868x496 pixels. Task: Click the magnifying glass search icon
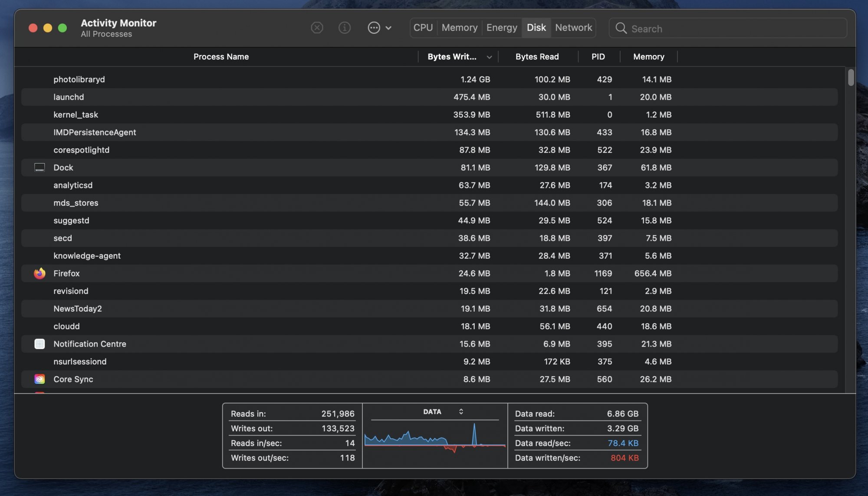[621, 29]
